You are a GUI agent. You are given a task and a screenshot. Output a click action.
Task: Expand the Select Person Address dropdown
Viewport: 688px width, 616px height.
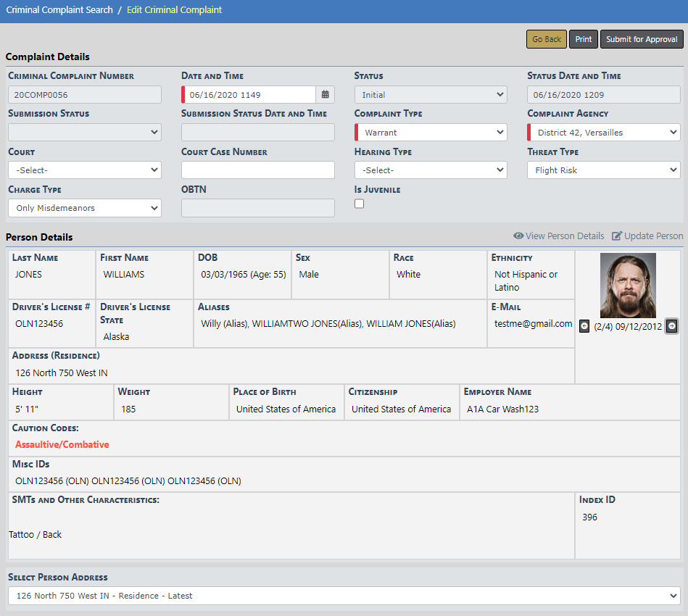pyautogui.click(x=344, y=596)
